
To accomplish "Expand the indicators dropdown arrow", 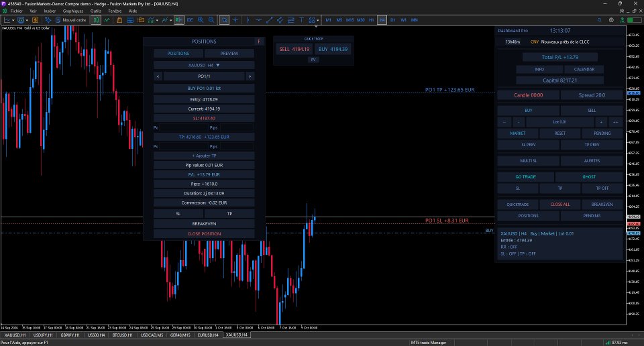I will pyautogui.click(x=157, y=20).
